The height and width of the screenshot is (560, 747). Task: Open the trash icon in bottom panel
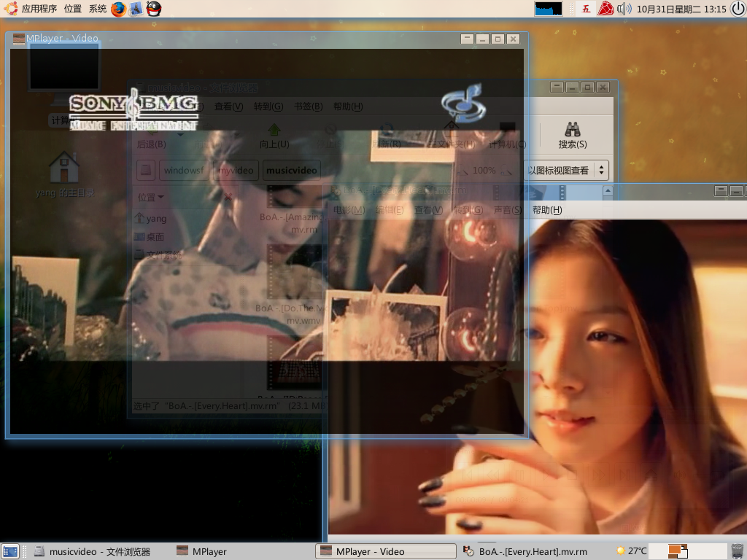click(737, 551)
